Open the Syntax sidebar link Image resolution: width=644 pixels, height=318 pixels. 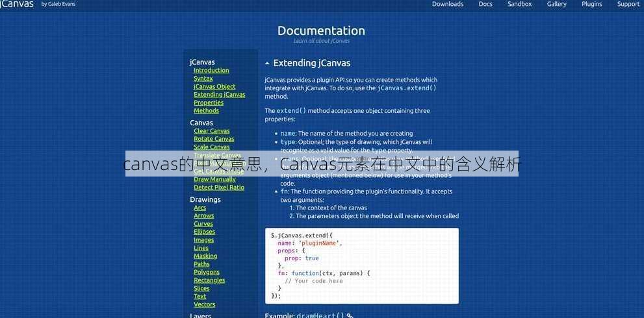[x=203, y=79]
